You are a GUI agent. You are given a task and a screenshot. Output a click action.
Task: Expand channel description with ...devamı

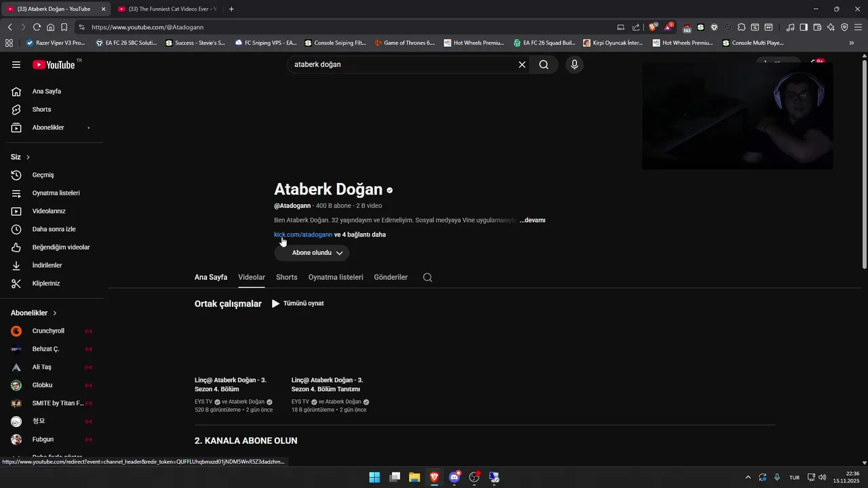coord(532,220)
